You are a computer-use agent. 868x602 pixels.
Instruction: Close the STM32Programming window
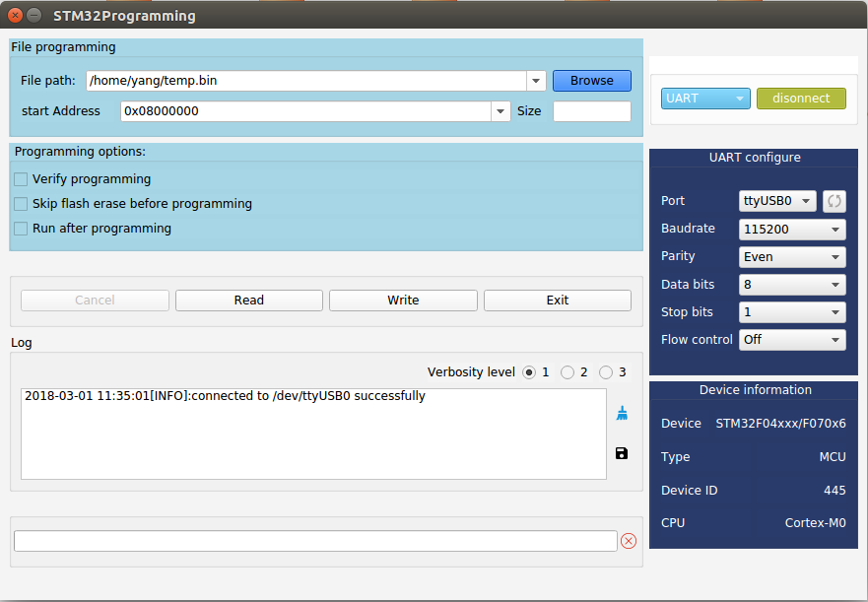15,16
